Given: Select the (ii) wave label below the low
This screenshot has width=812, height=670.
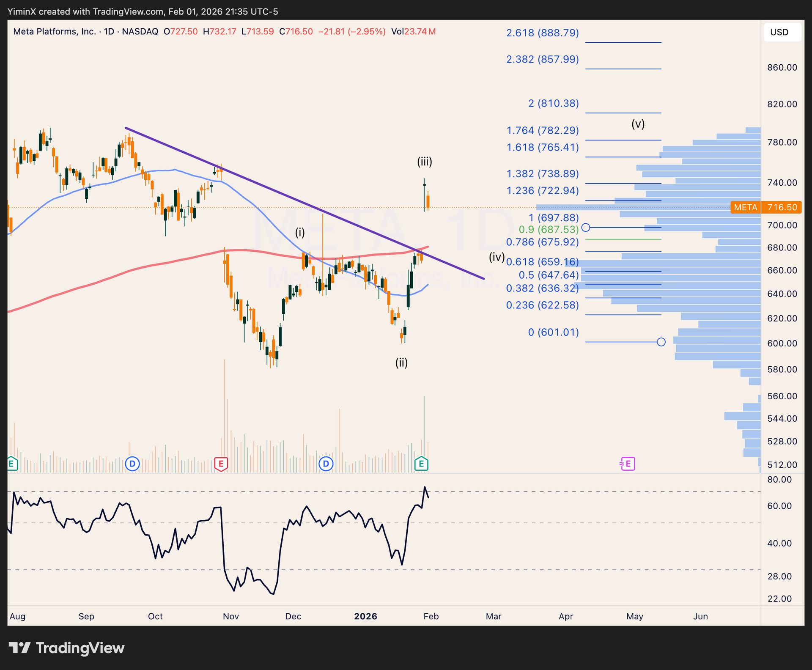Looking at the screenshot, I should click(401, 362).
